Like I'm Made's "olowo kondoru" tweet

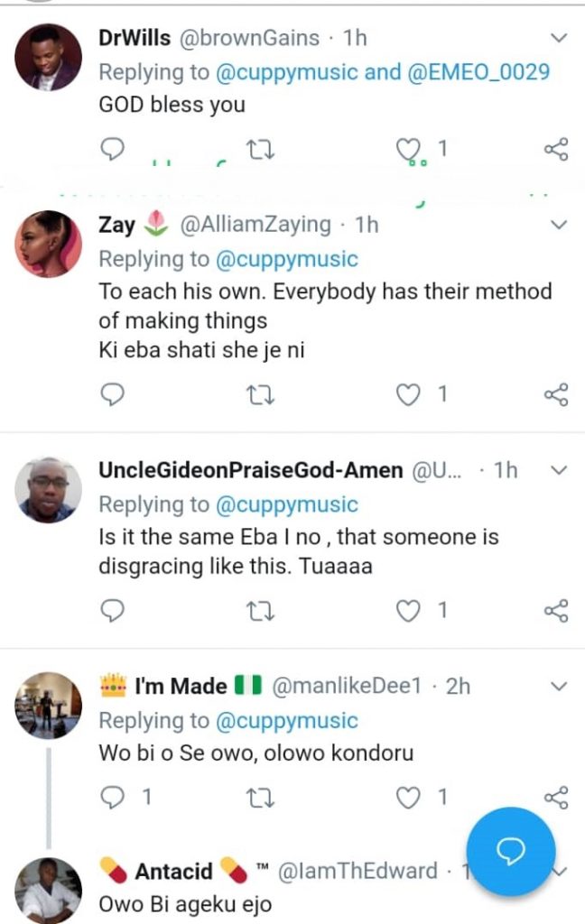tap(411, 797)
